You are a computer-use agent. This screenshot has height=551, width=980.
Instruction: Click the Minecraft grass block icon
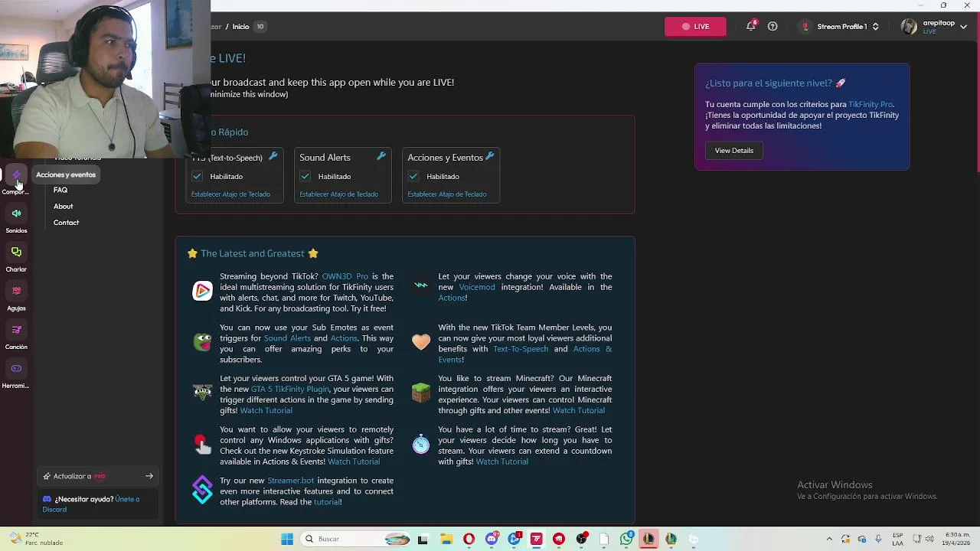coord(421,393)
